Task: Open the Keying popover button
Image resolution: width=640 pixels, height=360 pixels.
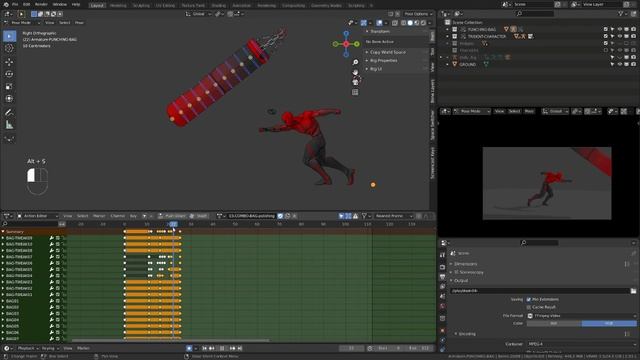Action: 50,348
